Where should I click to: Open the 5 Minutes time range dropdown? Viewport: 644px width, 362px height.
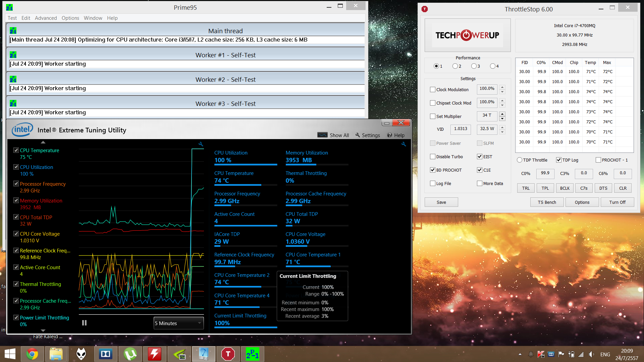tap(178, 323)
